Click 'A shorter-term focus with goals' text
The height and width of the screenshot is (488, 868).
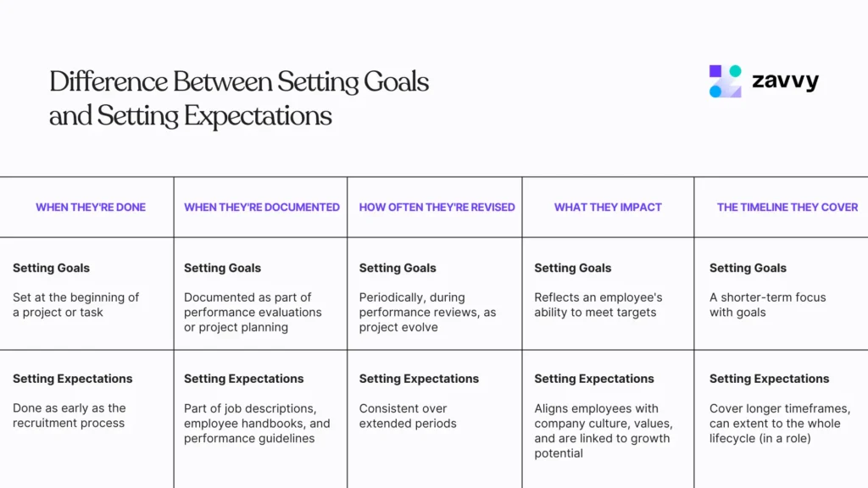[x=767, y=305]
